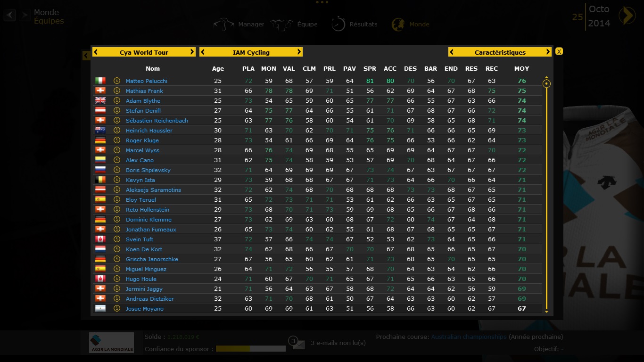The height and width of the screenshot is (362, 644).
Task: Sort riders by MOY column
Action: pos(521,69)
